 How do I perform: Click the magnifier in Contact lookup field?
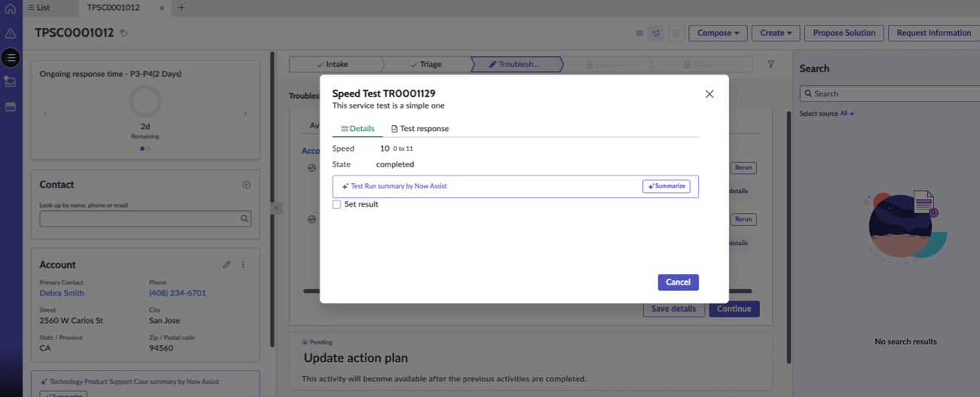tap(244, 218)
